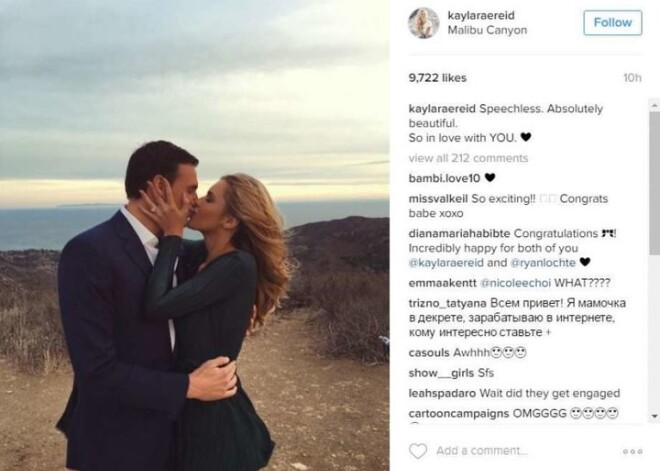The height and width of the screenshot is (471, 660).
Task: Click the heart like icon
Action: [418, 450]
